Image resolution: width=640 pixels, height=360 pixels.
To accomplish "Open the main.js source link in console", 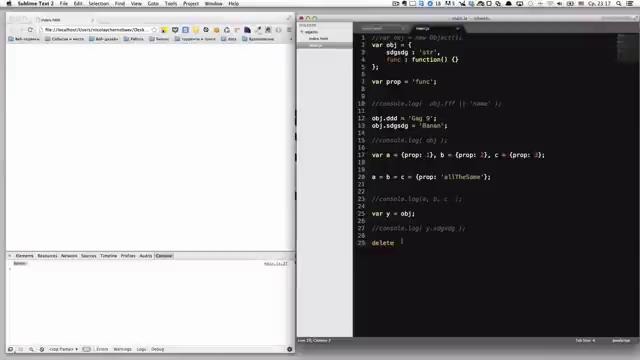I will pos(276,264).
